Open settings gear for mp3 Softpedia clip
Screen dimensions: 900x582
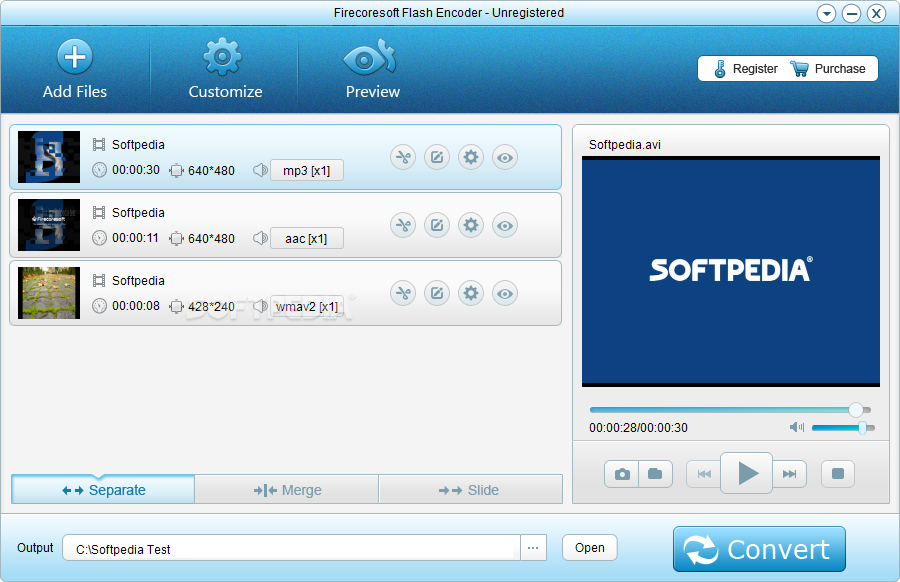pyautogui.click(x=471, y=157)
